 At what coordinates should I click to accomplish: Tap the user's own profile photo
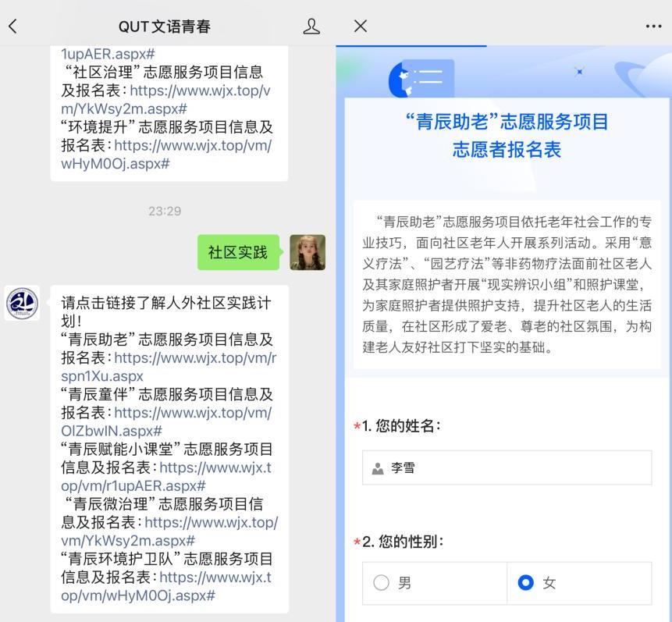click(x=308, y=252)
